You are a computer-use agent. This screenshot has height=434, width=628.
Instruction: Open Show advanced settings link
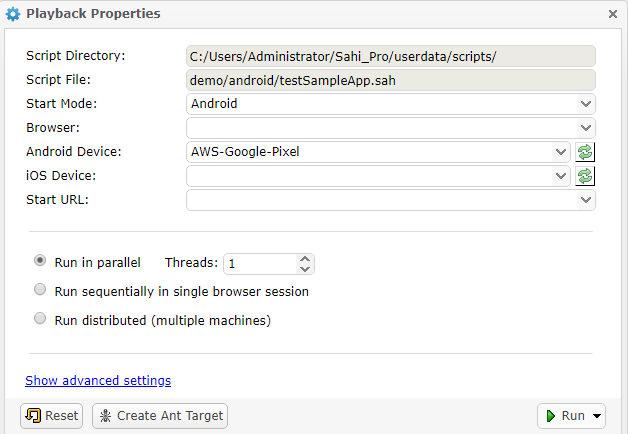tap(98, 380)
